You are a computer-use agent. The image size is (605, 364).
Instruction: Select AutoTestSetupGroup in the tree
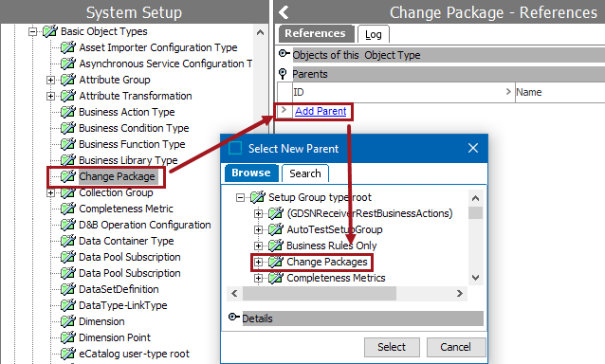pyautogui.click(x=335, y=229)
